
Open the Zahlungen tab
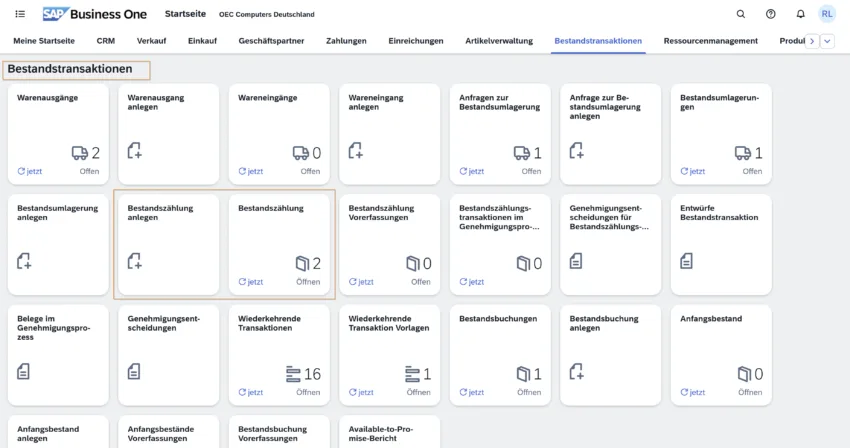click(x=346, y=41)
